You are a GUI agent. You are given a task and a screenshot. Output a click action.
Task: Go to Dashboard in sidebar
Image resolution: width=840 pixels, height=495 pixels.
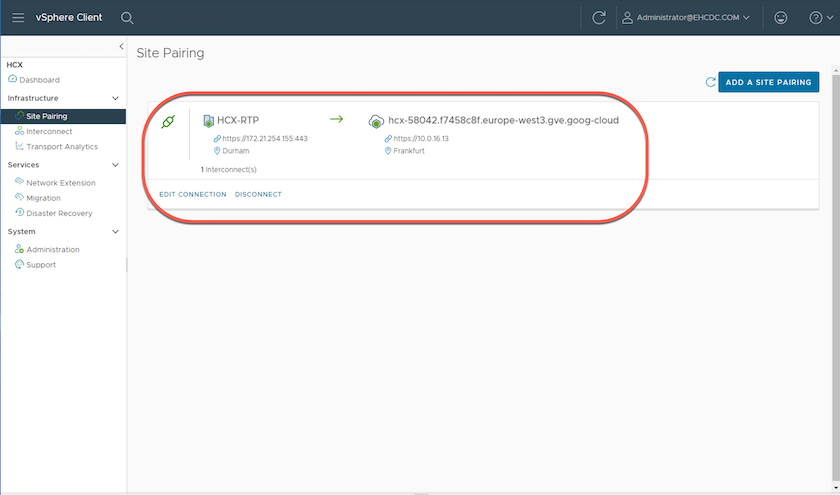click(38, 80)
